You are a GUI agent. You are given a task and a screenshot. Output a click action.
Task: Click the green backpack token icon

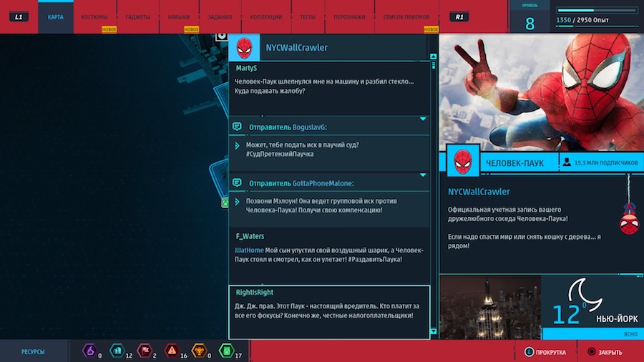(x=227, y=351)
